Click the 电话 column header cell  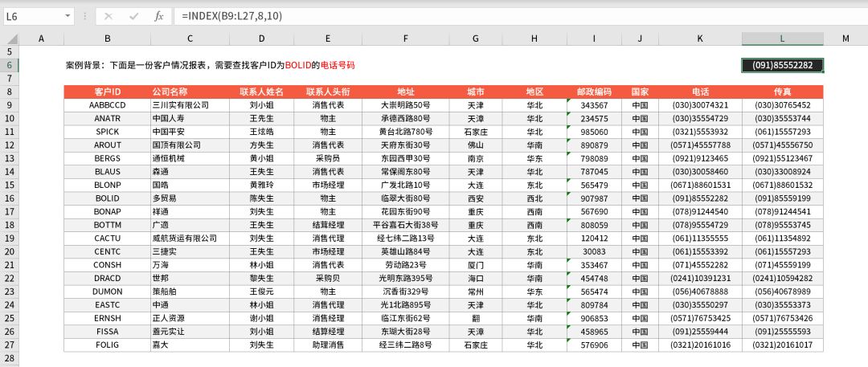click(x=700, y=92)
